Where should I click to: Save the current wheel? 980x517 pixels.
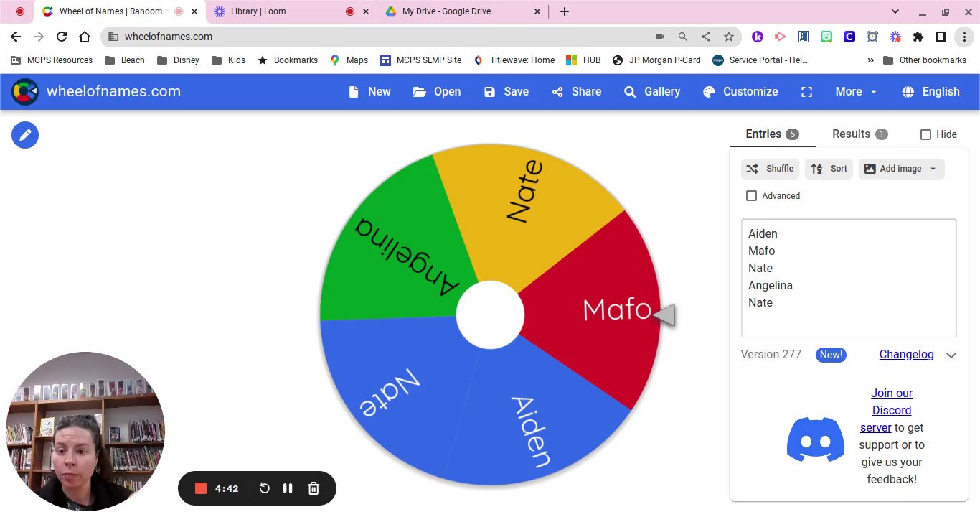(507, 92)
